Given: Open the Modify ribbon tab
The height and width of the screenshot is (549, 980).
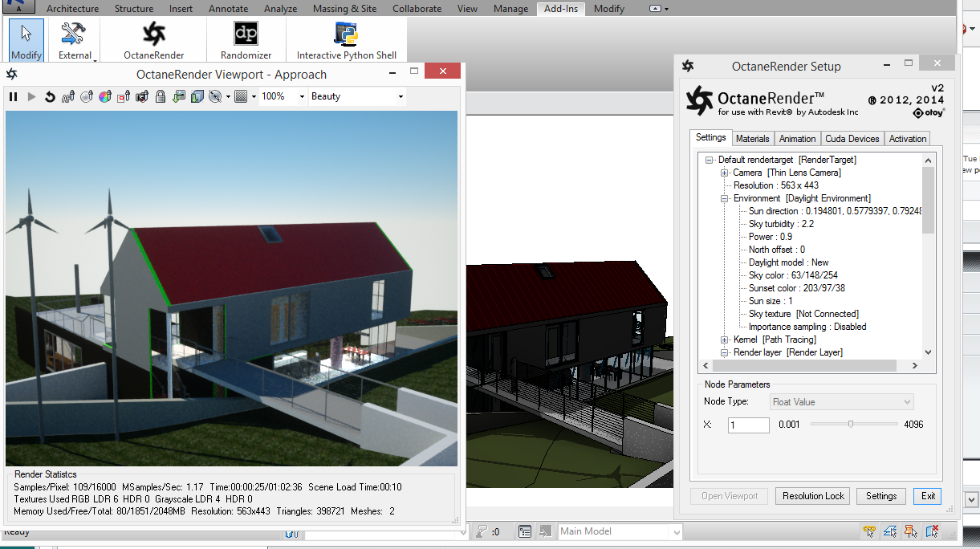Looking at the screenshot, I should click(x=609, y=9).
